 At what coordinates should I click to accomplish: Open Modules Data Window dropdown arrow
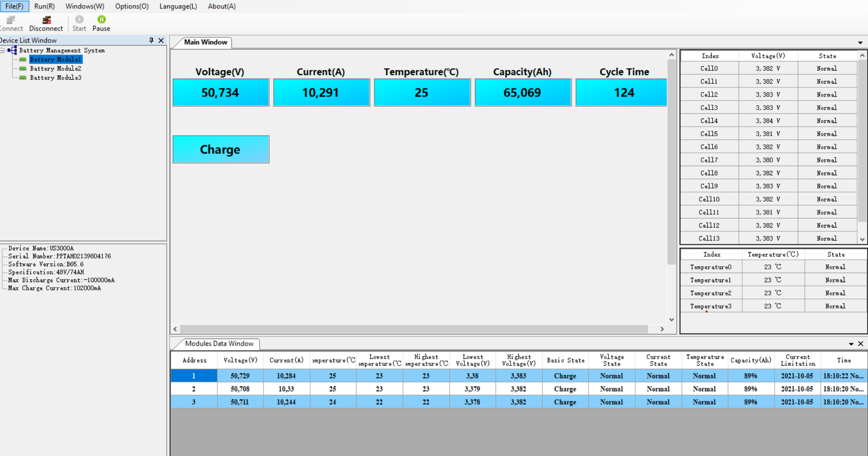tap(851, 344)
